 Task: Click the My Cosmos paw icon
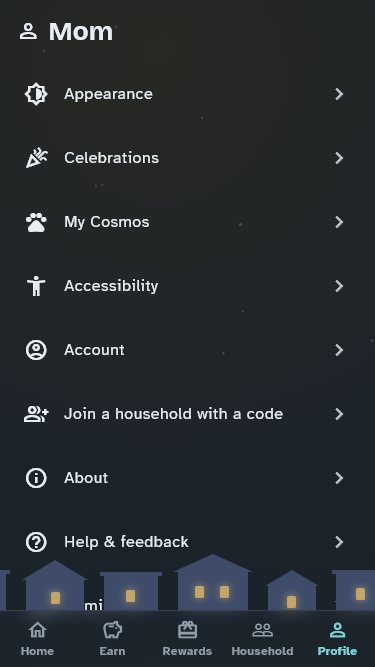[36, 222]
